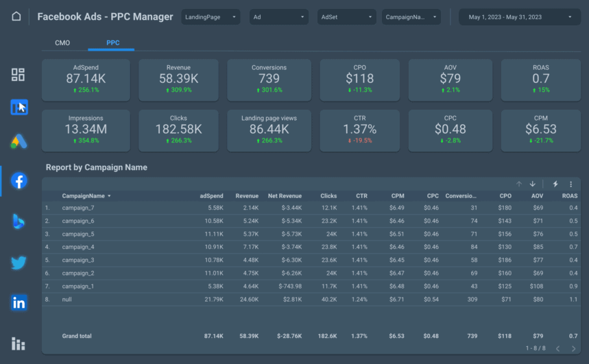Click the table sort ascending up arrow

[519, 184]
